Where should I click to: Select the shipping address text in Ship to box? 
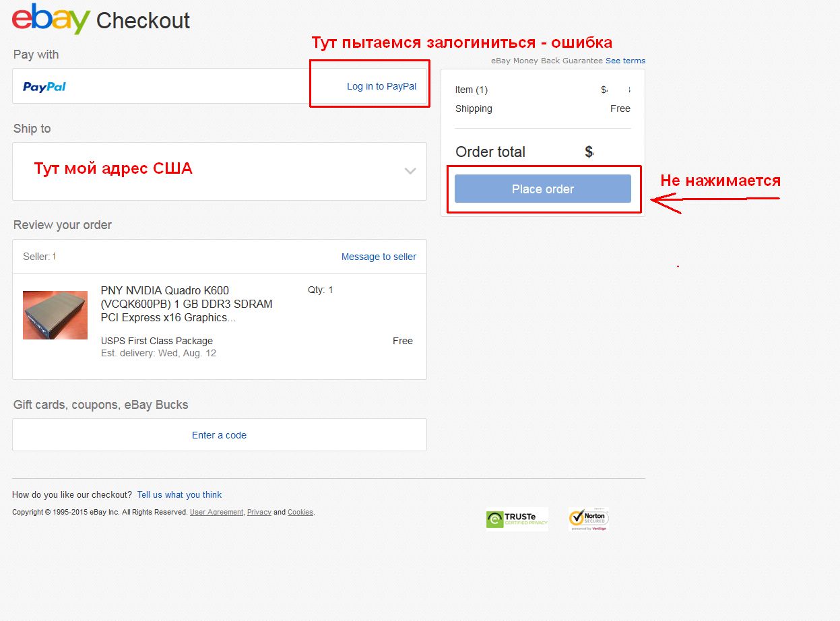coord(113,169)
